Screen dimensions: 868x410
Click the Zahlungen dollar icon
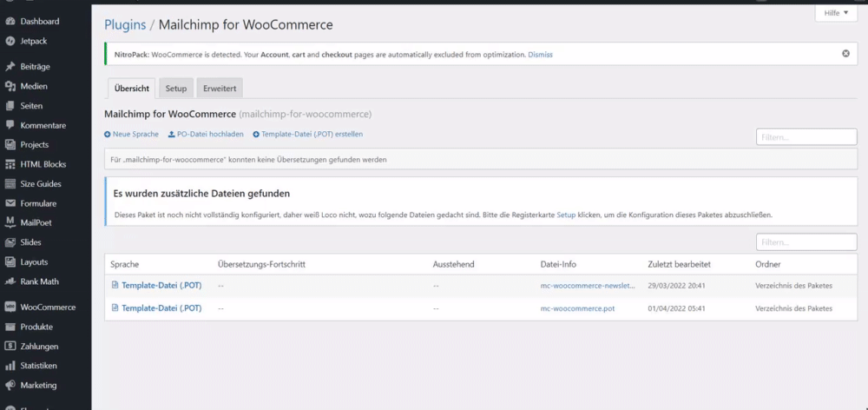(10, 347)
